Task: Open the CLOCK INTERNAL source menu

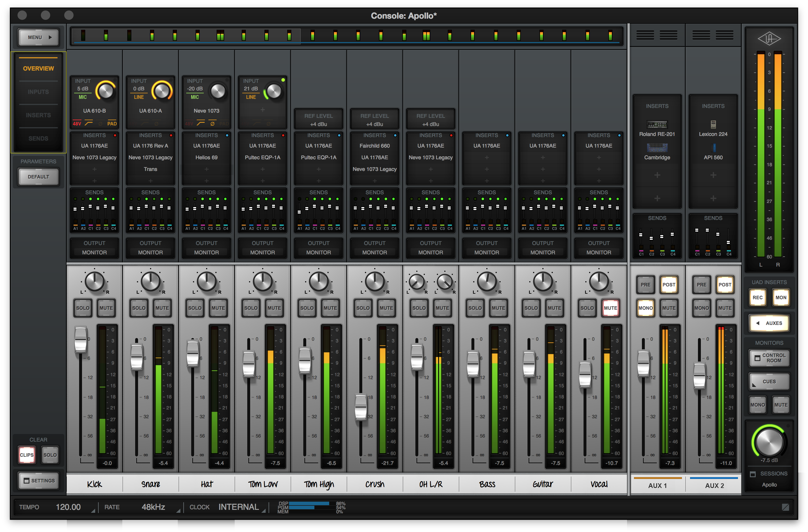Action: [238, 507]
